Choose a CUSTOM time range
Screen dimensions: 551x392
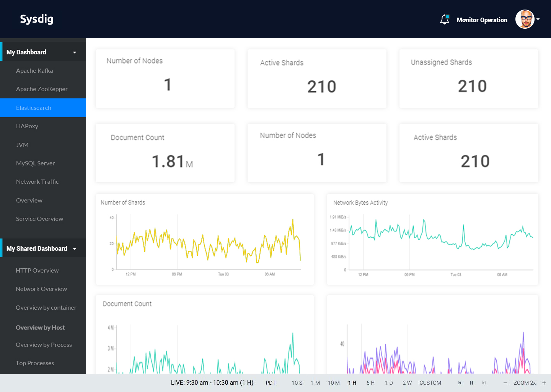click(430, 383)
